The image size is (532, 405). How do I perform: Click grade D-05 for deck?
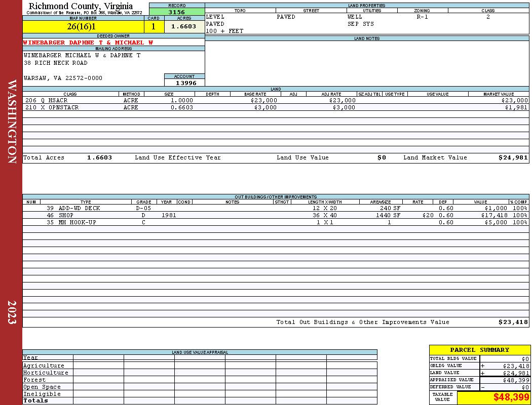143,209
